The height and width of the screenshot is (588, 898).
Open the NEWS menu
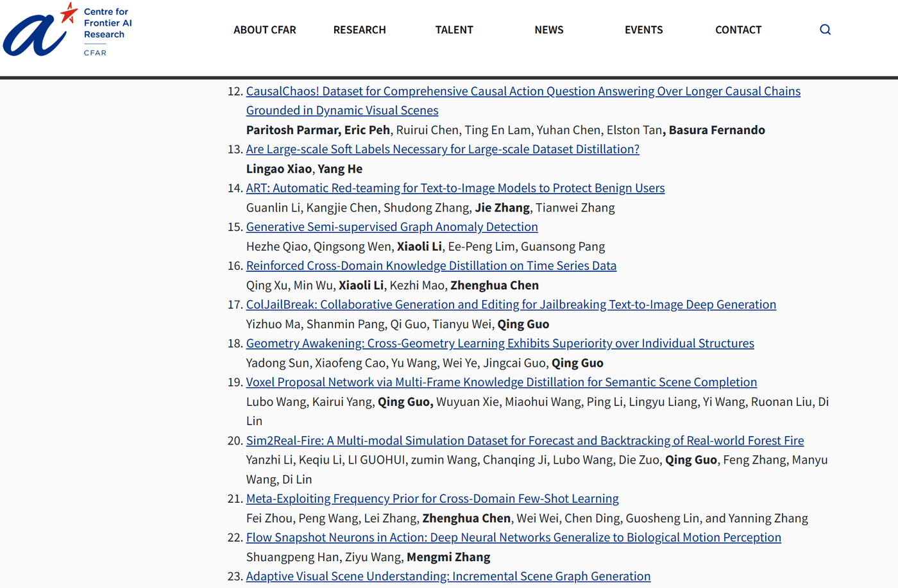[549, 29]
